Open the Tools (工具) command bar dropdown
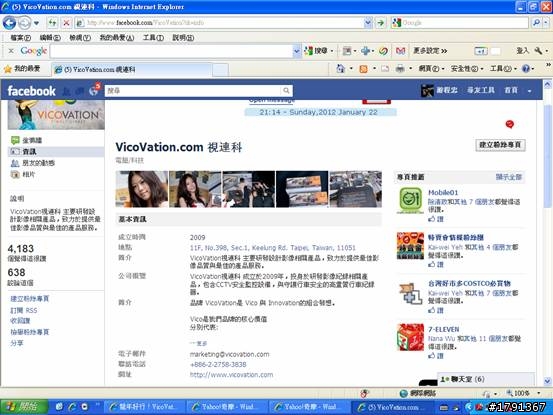The height and width of the screenshot is (415, 553). point(503,68)
